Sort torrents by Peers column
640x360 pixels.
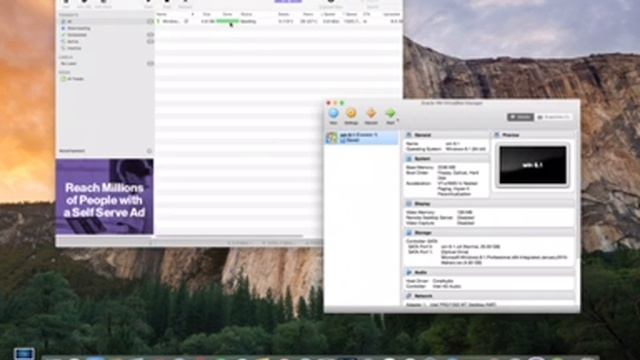308,14
